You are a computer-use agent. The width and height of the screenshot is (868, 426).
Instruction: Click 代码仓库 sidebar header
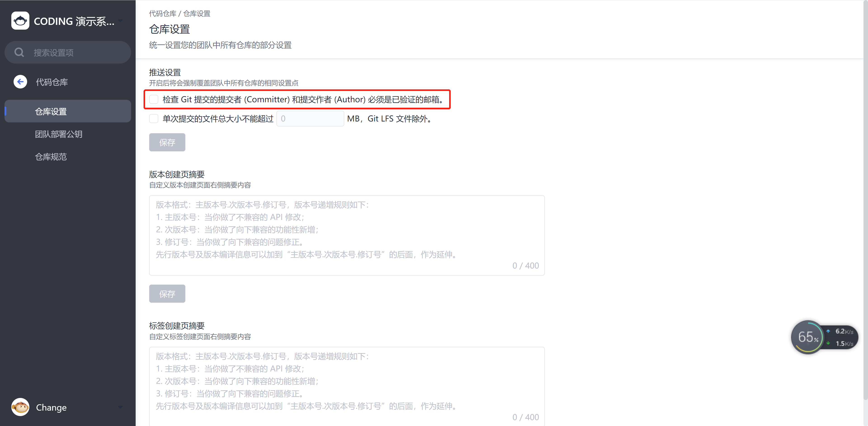[52, 82]
